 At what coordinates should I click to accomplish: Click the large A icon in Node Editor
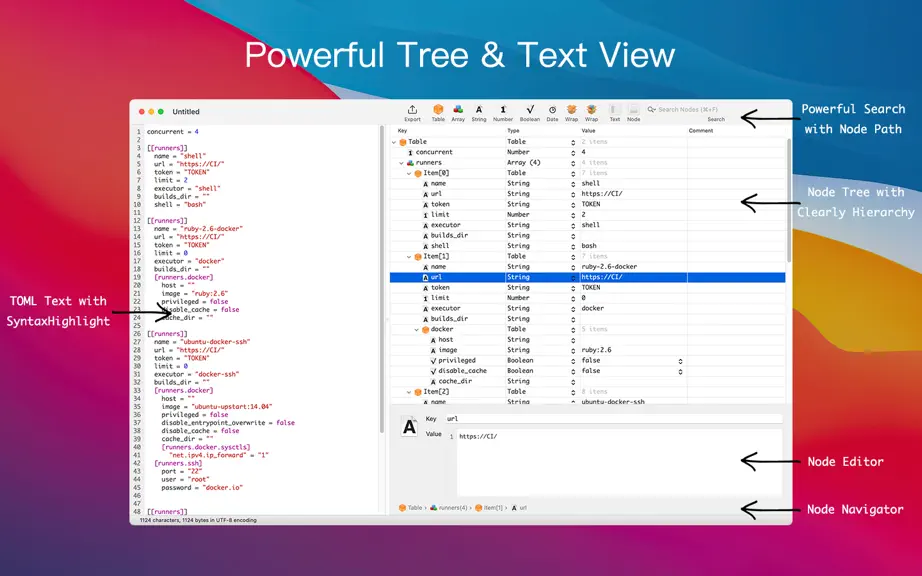(x=409, y=427)
